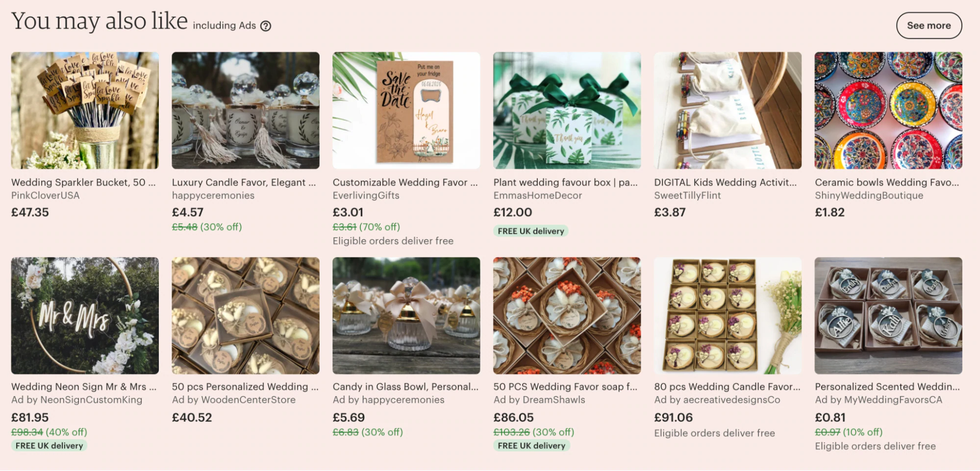
Task: Click Ad by DreamShawls seller text
Action: (x=539, y=400)
